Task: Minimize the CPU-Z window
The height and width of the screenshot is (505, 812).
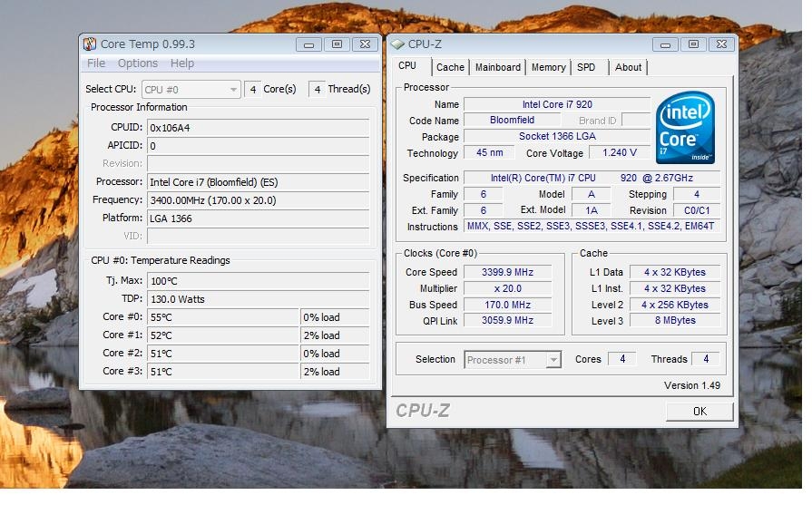Action: (665, 44)
